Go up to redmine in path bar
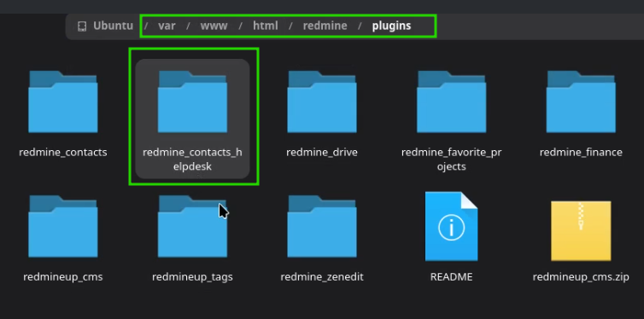 pyautogui.click(x=325, y=26)
